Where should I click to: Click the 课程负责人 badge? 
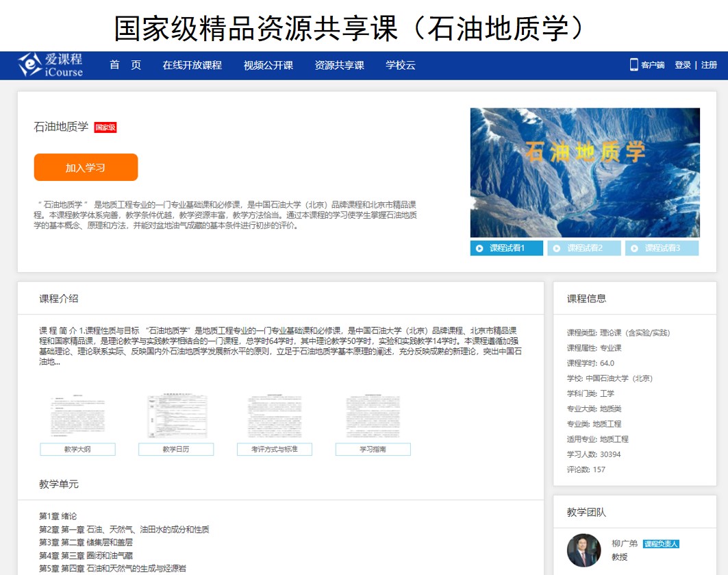click(661, 543)
